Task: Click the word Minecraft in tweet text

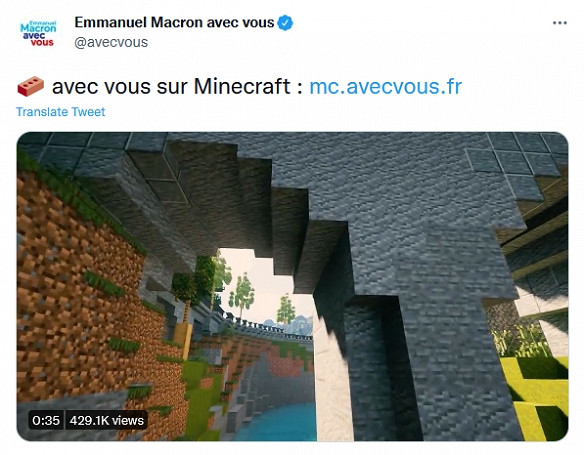Action: 242,86
